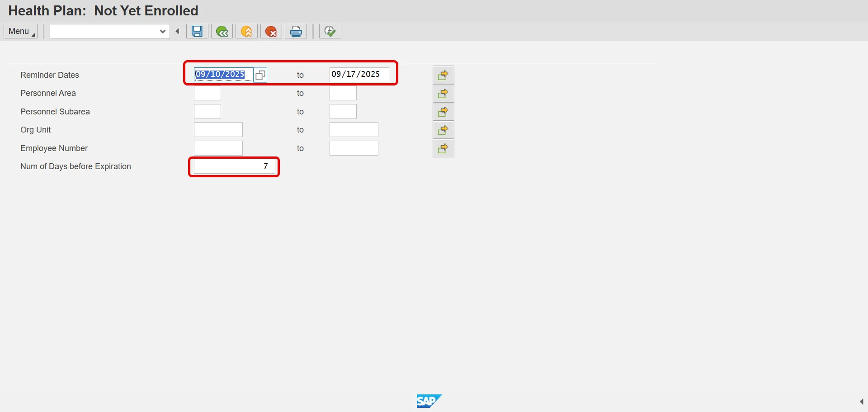Screen dimensions: 868x412
Task: Click the Save icon in toolbar
Action: [x=197, y=31]
